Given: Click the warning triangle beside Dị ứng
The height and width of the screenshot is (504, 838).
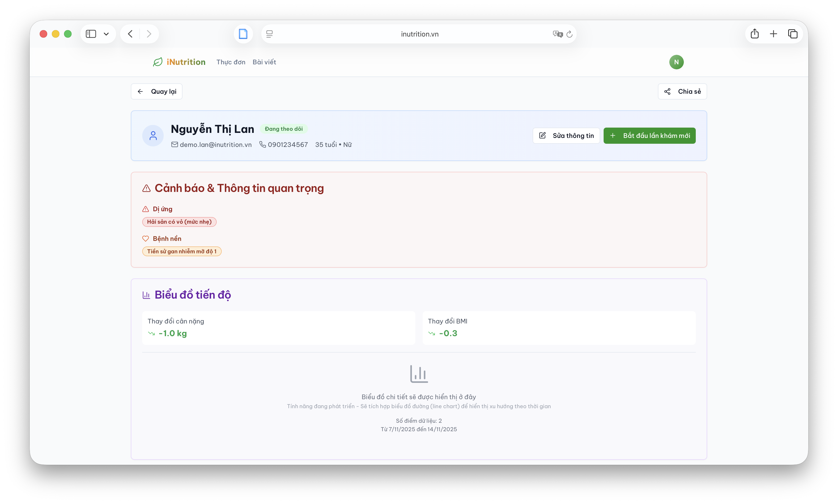Looking at the screenshot, I should (x=146, y=209).
